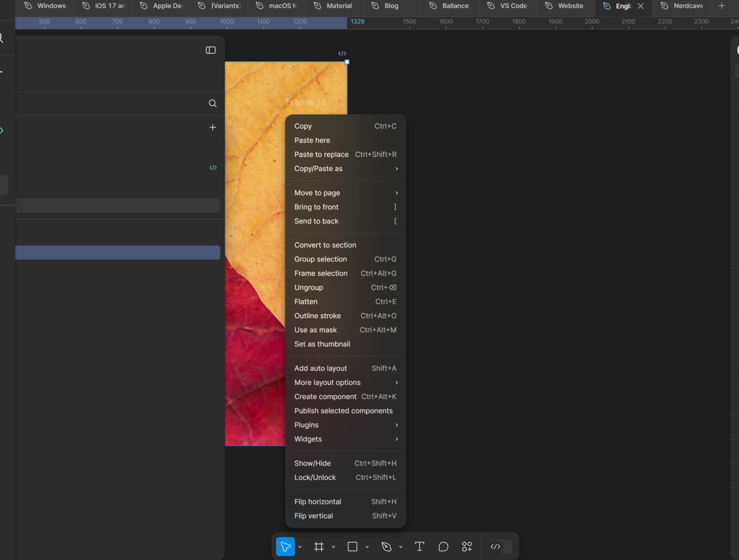Choose Bring to front
This screenshot has height=560, width=739.
click(x=345, y=207)
